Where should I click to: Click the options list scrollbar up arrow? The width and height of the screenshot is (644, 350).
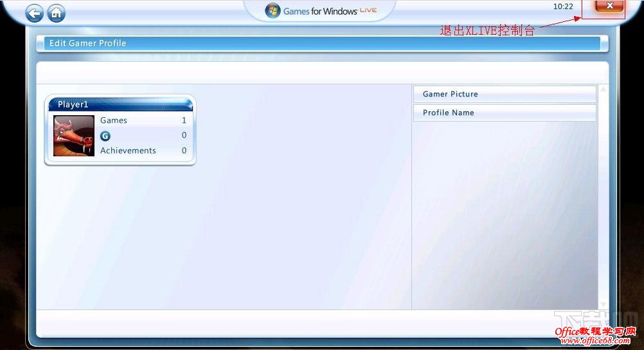coord(603,89)
